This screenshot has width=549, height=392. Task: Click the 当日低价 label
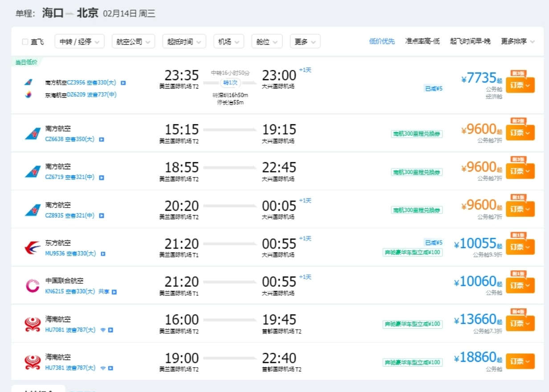26,62
